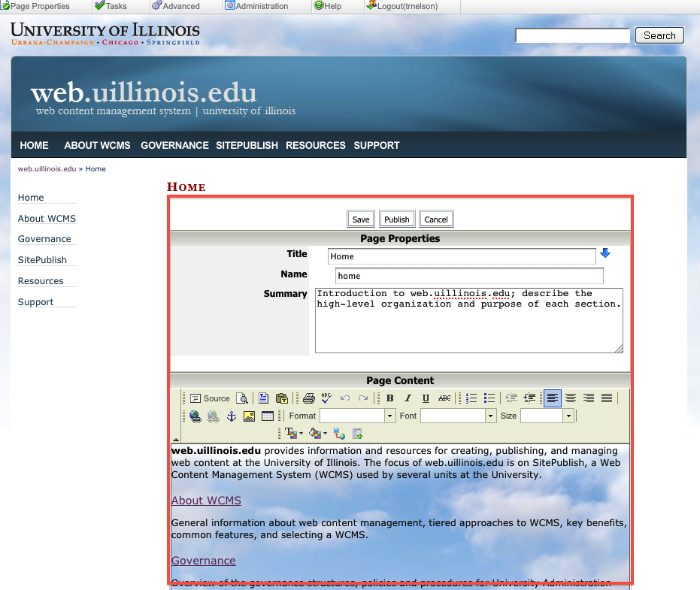This screenshot has height=590, width=700.
Task: Open the text color picker
Action: click(x=294, y=434)
